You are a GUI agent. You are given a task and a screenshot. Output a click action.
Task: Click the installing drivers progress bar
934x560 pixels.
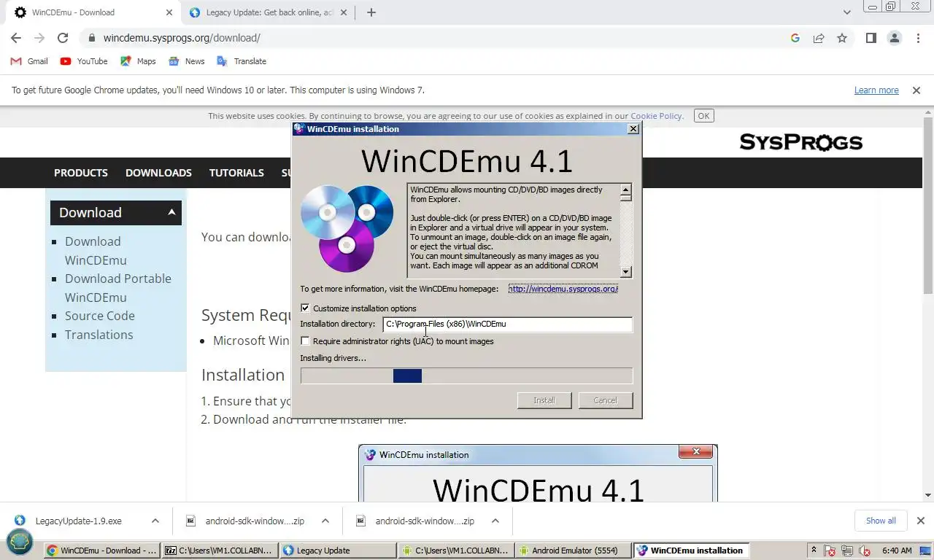tap(466, 376)
